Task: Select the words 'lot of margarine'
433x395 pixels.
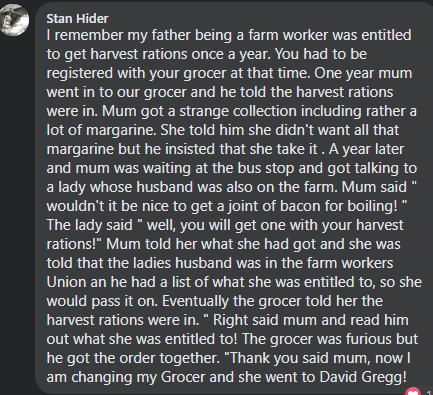Action: [x=101, y=130]
